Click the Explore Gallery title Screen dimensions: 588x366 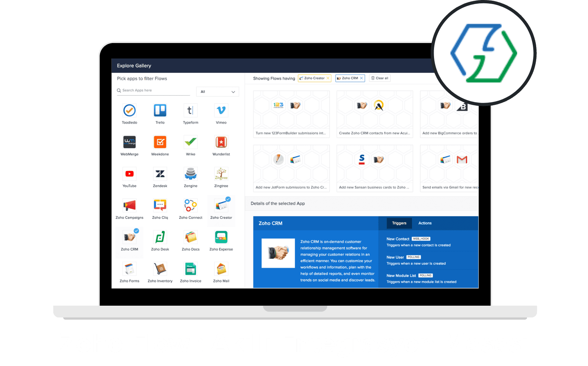point(134,65)
